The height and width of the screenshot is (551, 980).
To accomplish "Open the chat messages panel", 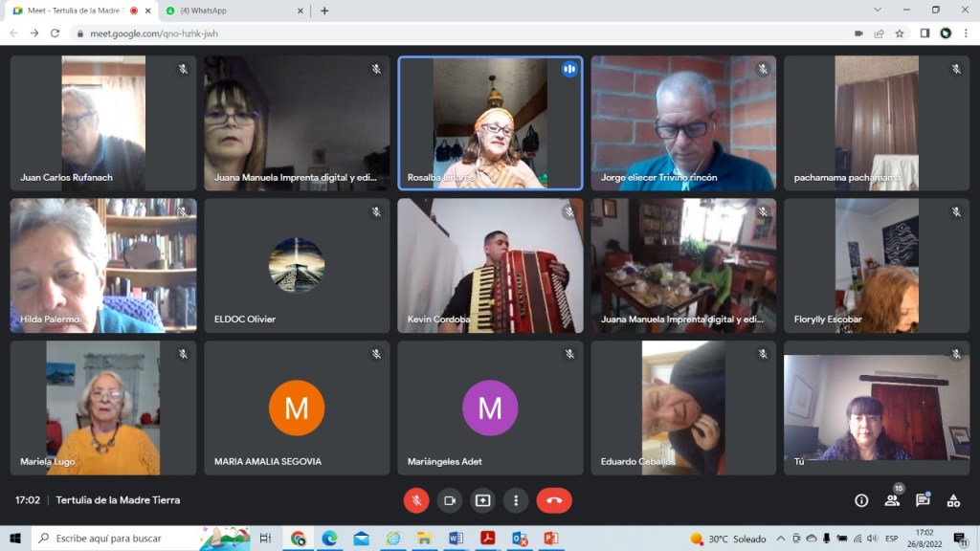I will point(923,500).
